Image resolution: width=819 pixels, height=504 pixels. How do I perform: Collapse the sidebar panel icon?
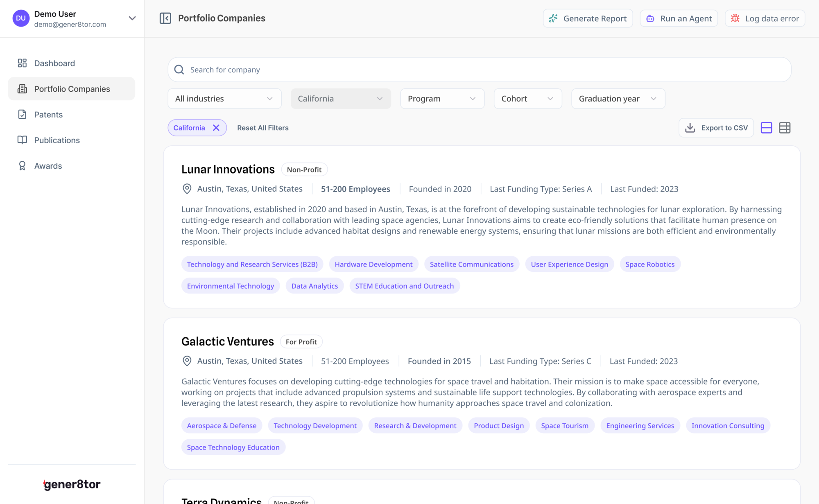165,18
